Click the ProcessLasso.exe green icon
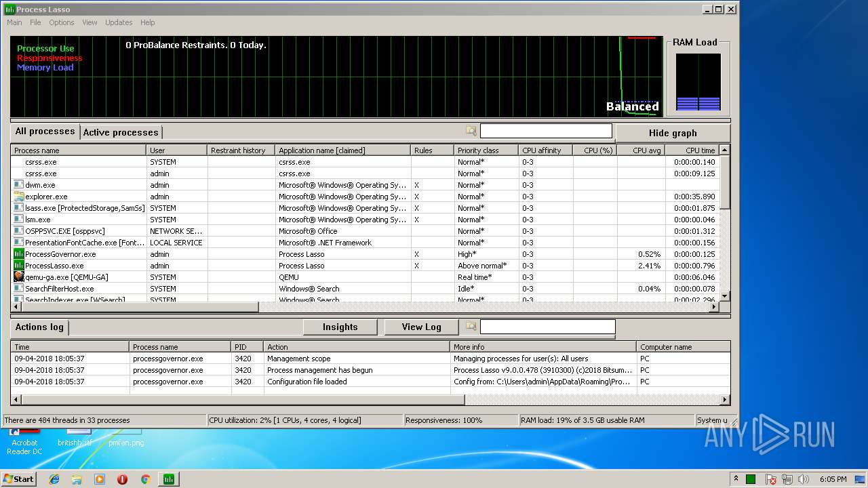Screen dimensions: 868x488 [x=19, y=266]
